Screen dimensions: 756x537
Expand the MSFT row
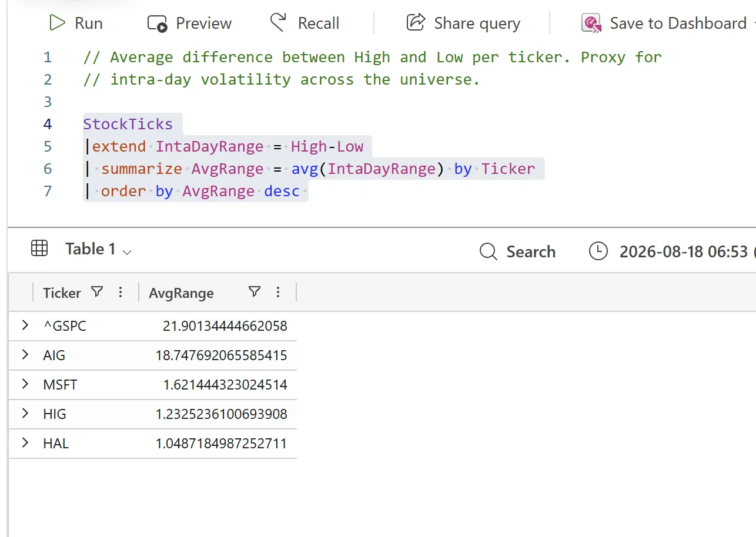tap(25, 384)
